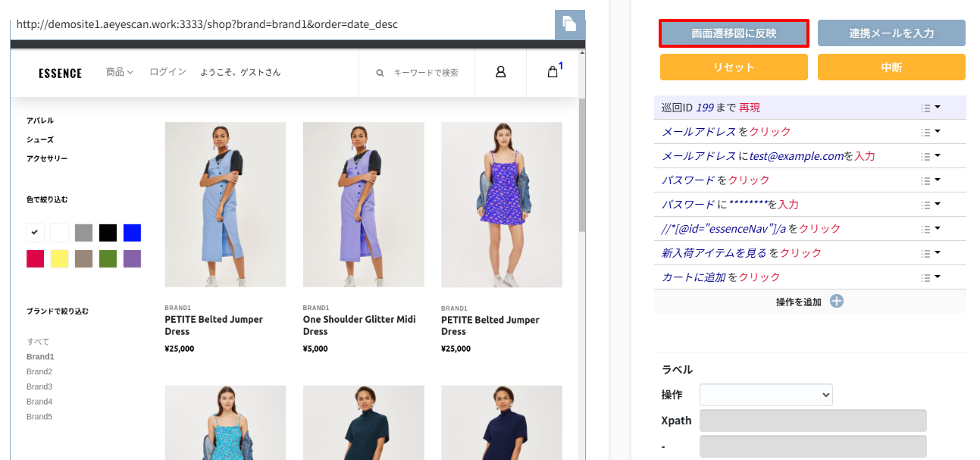Click the リセット button

coord(734,67)
